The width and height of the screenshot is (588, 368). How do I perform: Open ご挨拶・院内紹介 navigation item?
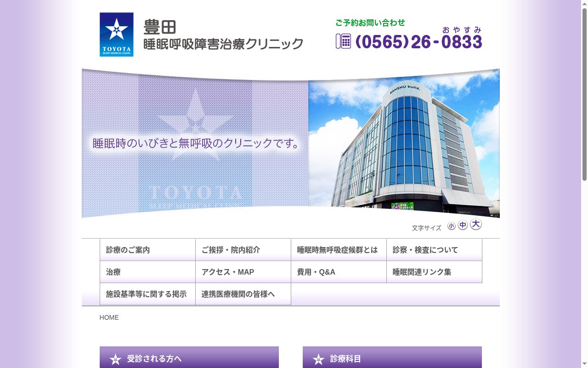click(243, 250)
